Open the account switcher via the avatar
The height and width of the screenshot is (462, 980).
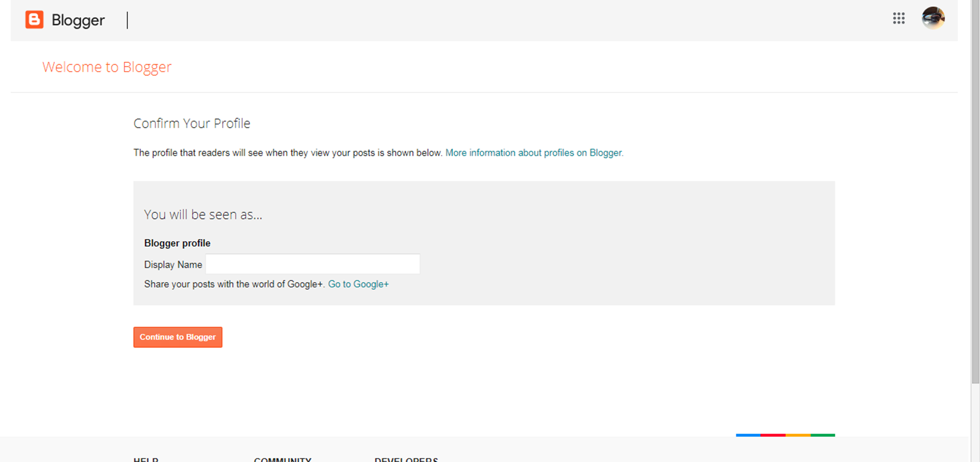[x=933, y=19]
